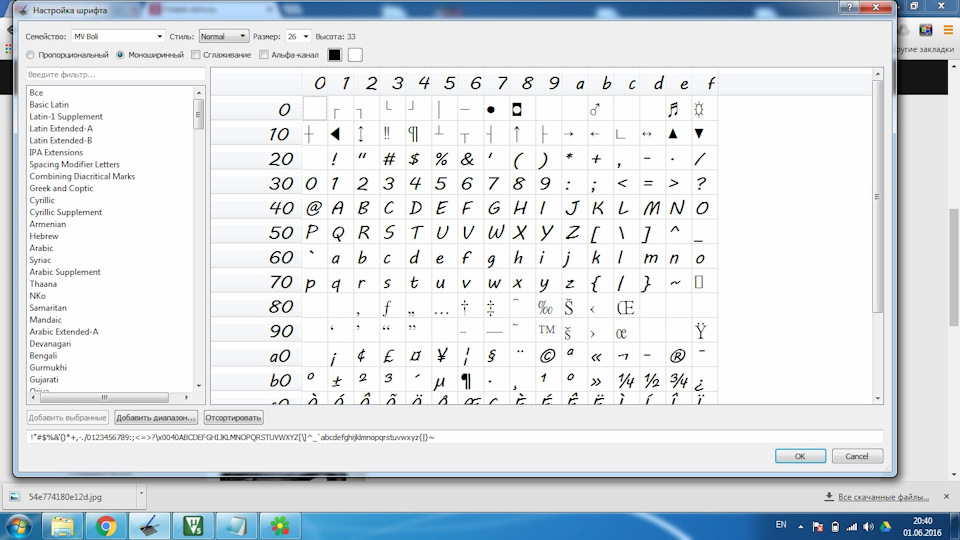The image size is (960, 540).
Task: Select the TM trademark glyph
Action: tap(547, 331)
